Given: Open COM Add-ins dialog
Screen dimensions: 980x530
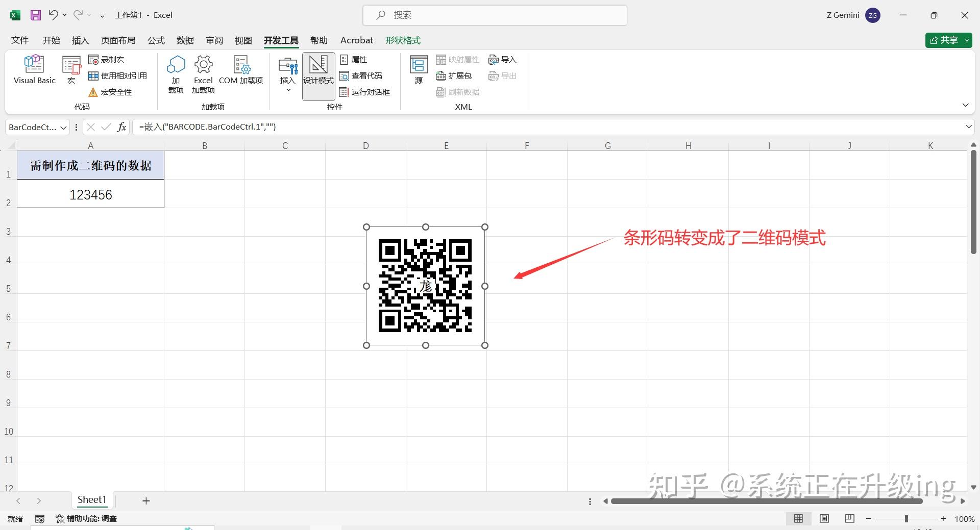Looking at the screenshot, I should tap(241, 70).
